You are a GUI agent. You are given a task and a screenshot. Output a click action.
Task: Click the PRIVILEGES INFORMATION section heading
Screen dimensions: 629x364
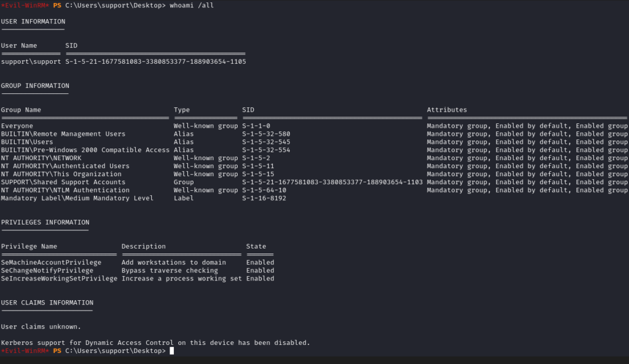pyautogui.click(x=45, y=222)
